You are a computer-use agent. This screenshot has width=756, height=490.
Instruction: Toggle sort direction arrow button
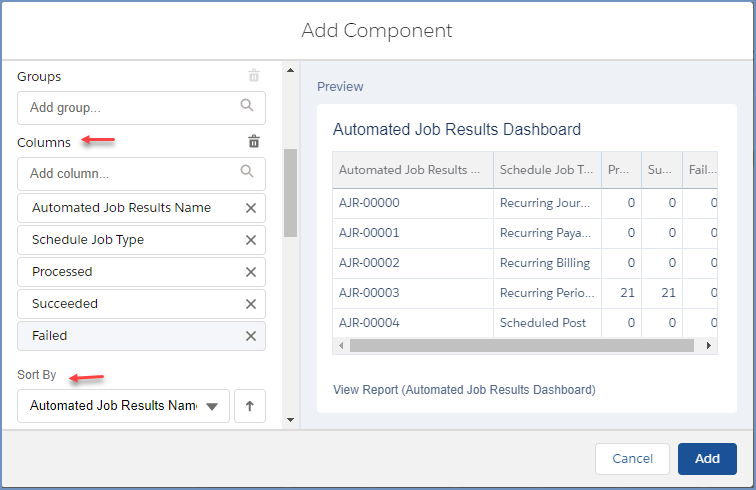[250, 406]
